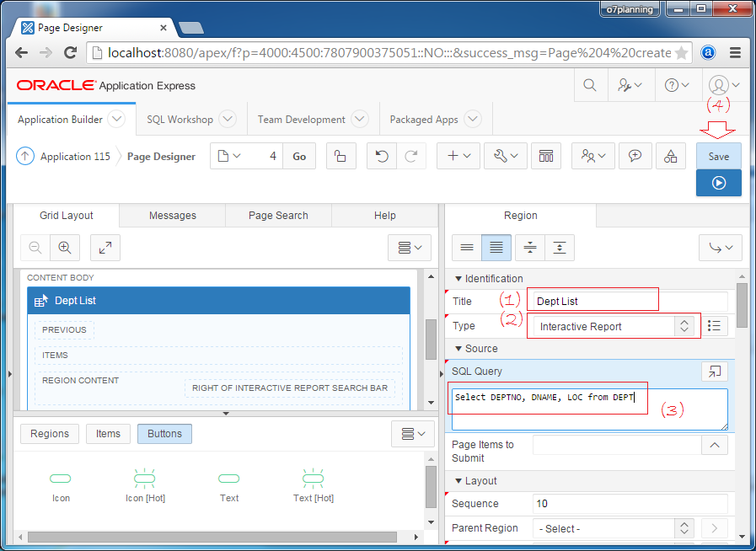Open the Parent Region select list

tap(614, 528)
